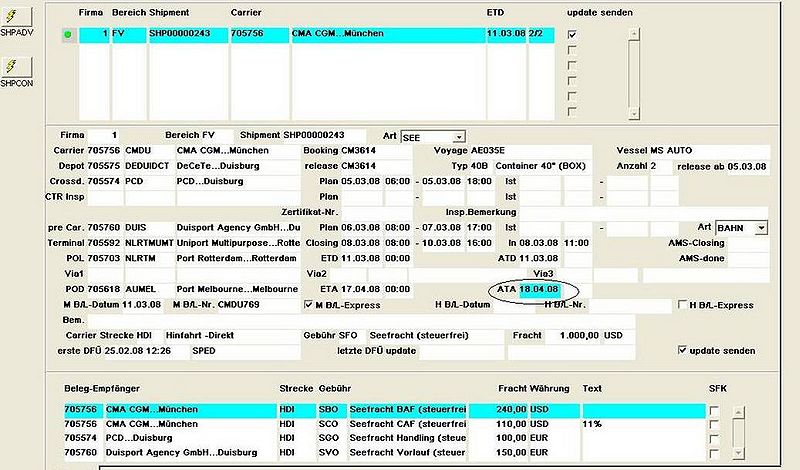Image resolution: width=800 pixels, height=470 pixels.
Task: Click the Anzahl field showing 2
Action: [660, 166]
